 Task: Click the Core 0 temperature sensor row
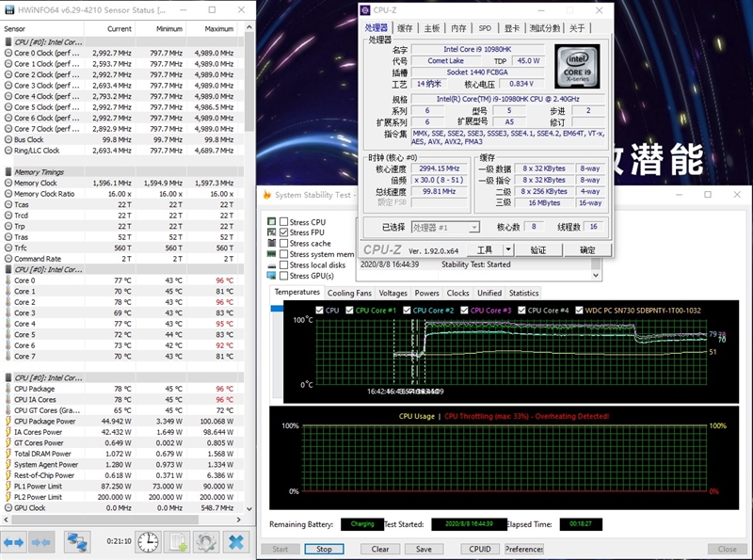[122, 280]
